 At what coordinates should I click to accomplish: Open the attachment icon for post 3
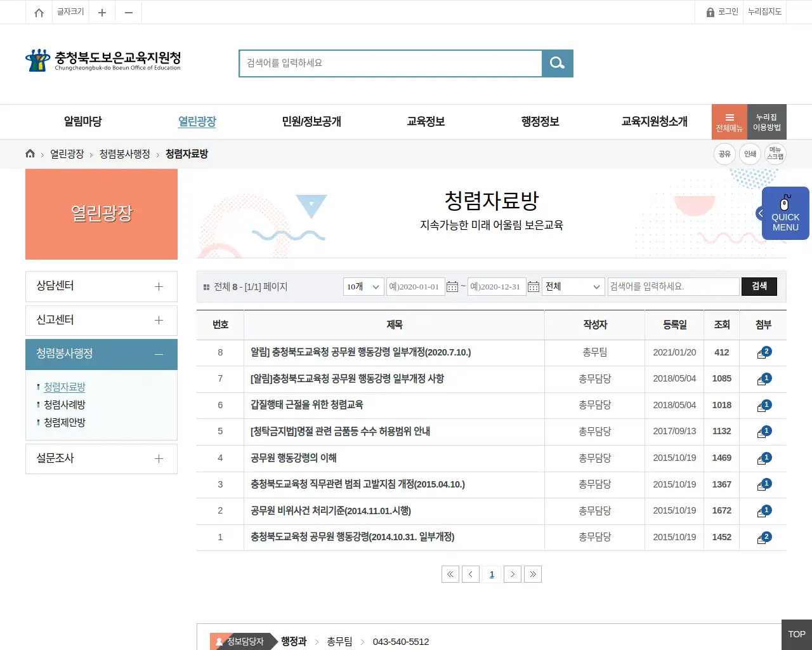click(763, 485)
